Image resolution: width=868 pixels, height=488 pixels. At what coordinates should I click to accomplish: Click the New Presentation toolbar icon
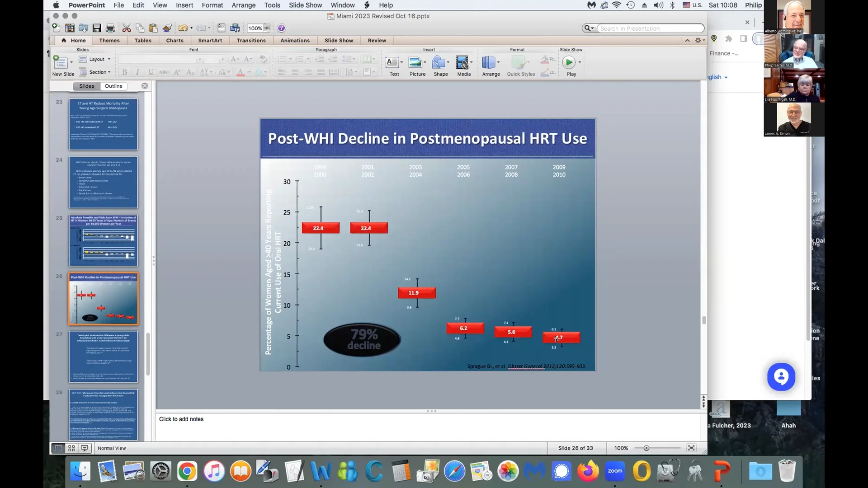(x=56, y=28)
